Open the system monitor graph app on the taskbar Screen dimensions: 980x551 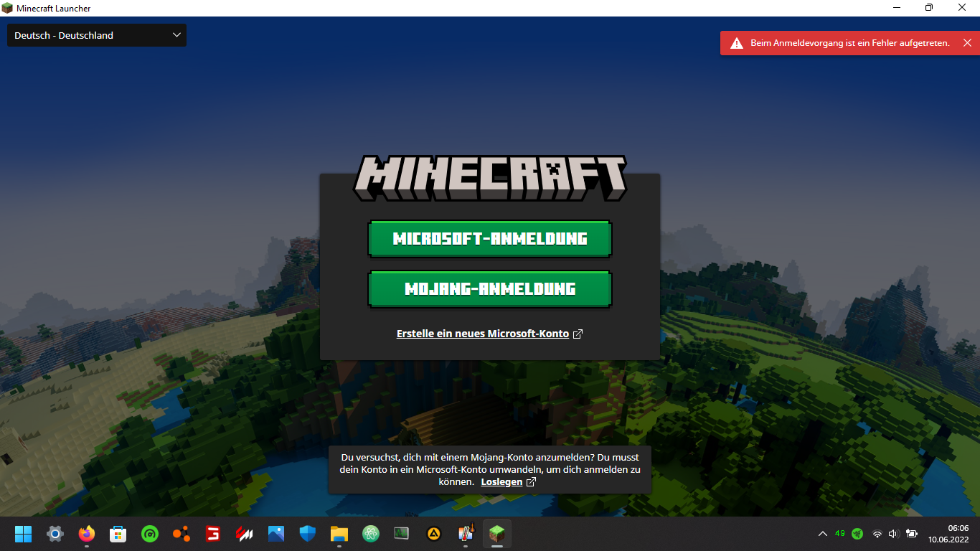coord(401,534)
